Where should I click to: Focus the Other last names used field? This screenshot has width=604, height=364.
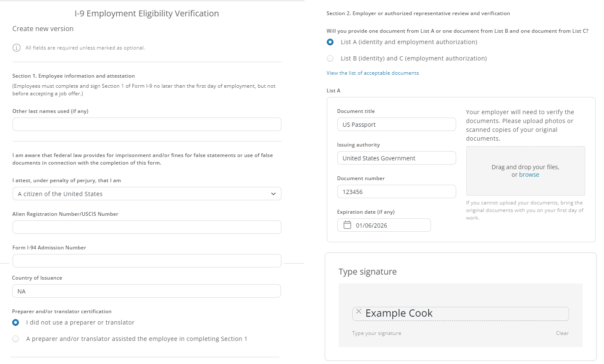coord(147,124)
